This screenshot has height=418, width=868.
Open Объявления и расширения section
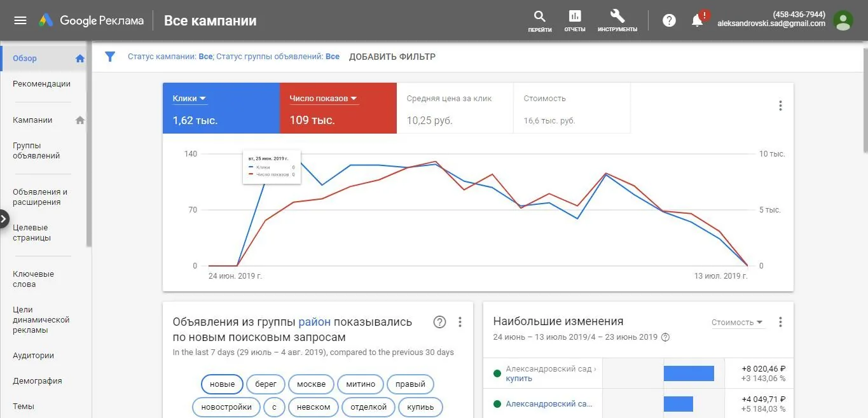pyautogui.click(x=40, y=197)
